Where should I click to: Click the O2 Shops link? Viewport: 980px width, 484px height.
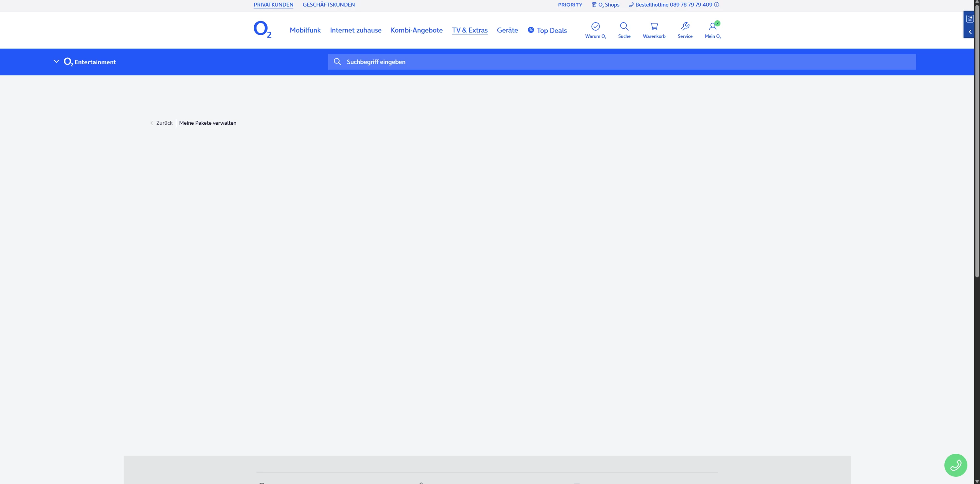tap(606, 5)
